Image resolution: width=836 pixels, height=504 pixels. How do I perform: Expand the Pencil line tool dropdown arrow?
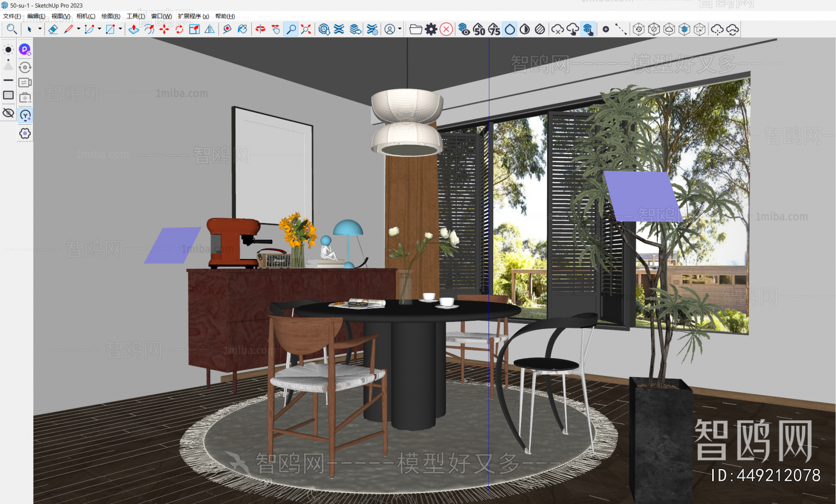click(x=78, y=29)
